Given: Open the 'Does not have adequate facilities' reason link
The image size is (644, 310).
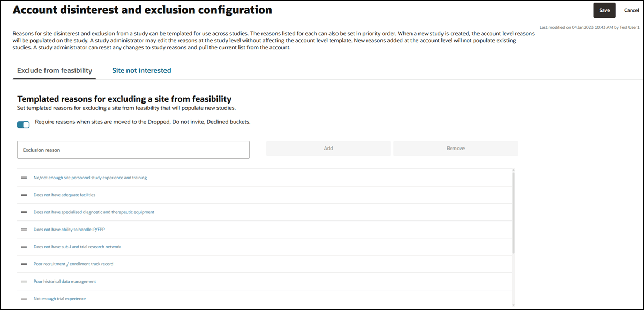Looking at the screenshot, I should pyautogui.click(x=65, y=195).
